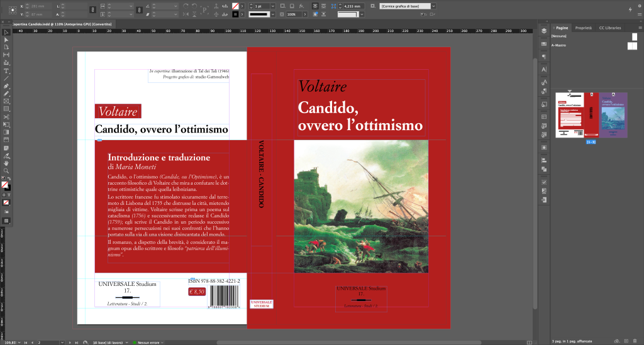This screenshot has height=345, width=644.
Task: Select the Gradient Swatch tool
Action: (x=6, y=132)
